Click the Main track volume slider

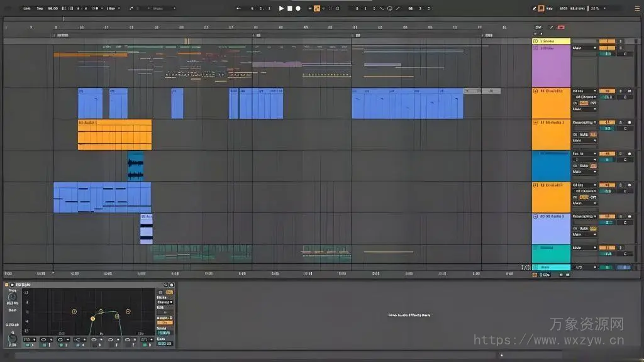click(606, 266)
